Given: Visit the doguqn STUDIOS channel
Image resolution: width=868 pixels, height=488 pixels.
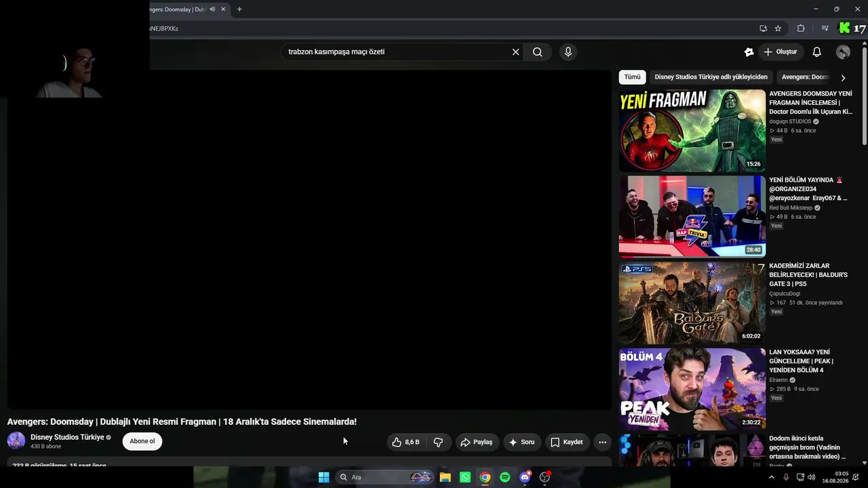Looking at the screenshot, I should click(x=790, y=122).
